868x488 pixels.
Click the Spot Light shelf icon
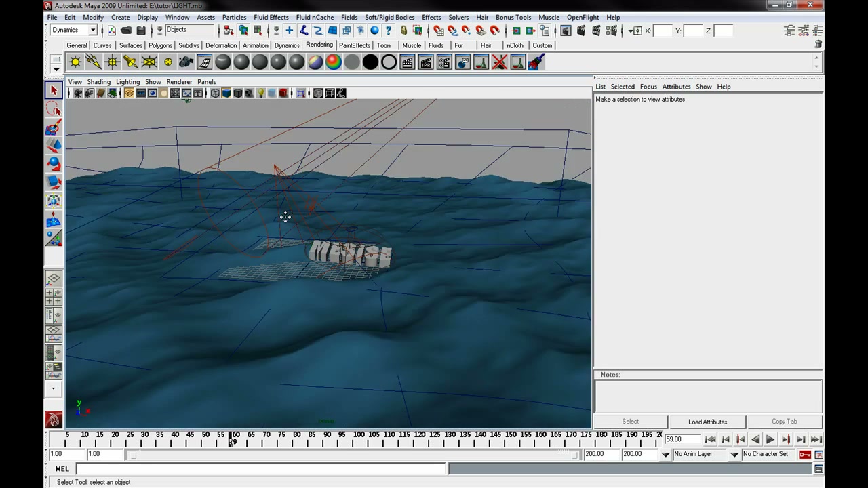tap(130, 62)
